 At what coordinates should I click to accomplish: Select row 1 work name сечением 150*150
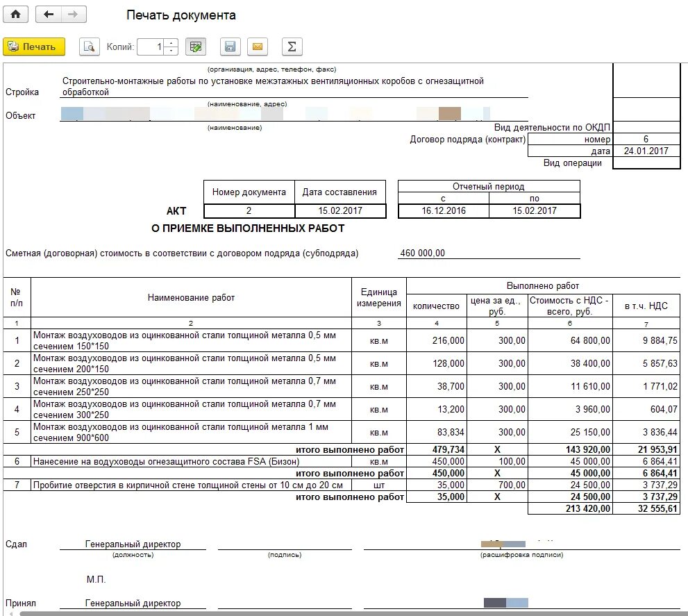191,340
